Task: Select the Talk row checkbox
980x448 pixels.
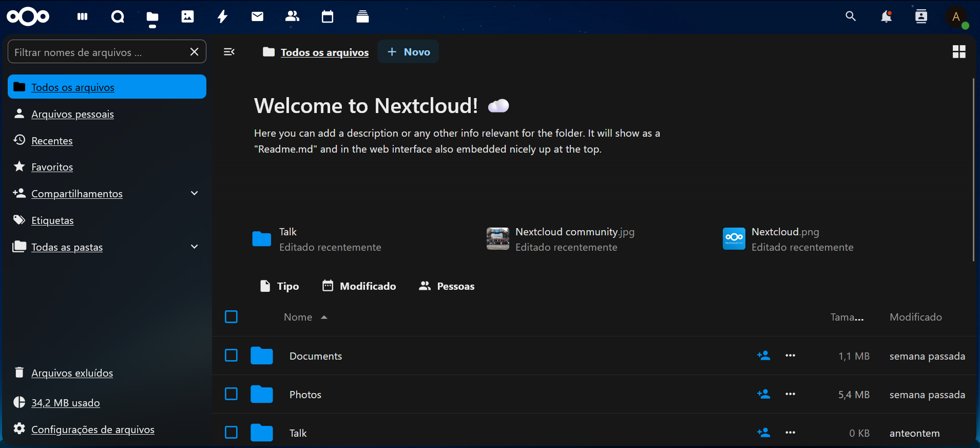Action: click(x=232, y=433)
